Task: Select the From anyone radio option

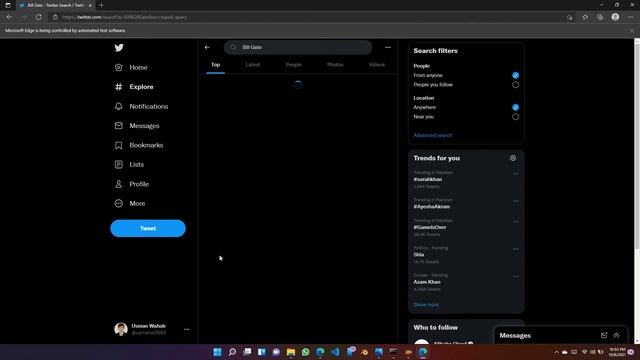Action: (516, 76)
